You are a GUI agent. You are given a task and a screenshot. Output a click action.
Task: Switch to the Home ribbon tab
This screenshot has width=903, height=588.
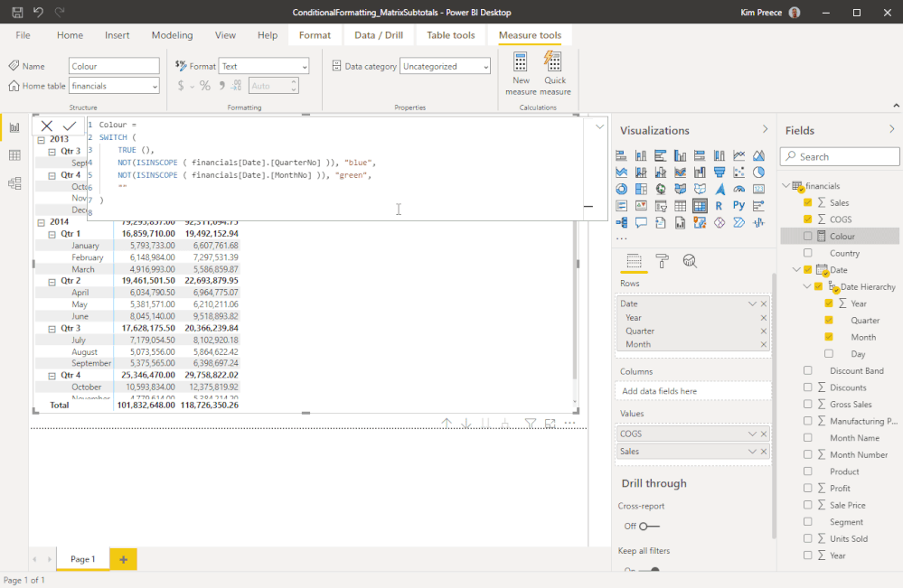(x=70, y=35)
